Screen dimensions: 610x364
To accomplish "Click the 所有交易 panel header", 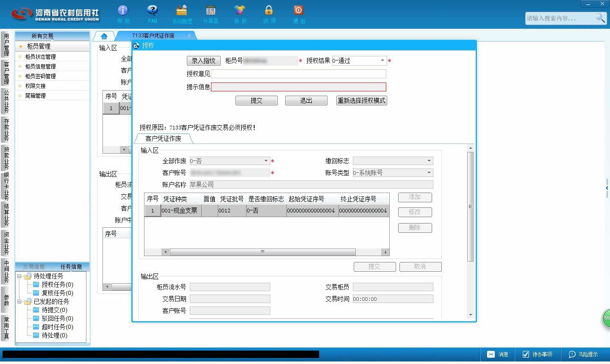I will 53,36.
